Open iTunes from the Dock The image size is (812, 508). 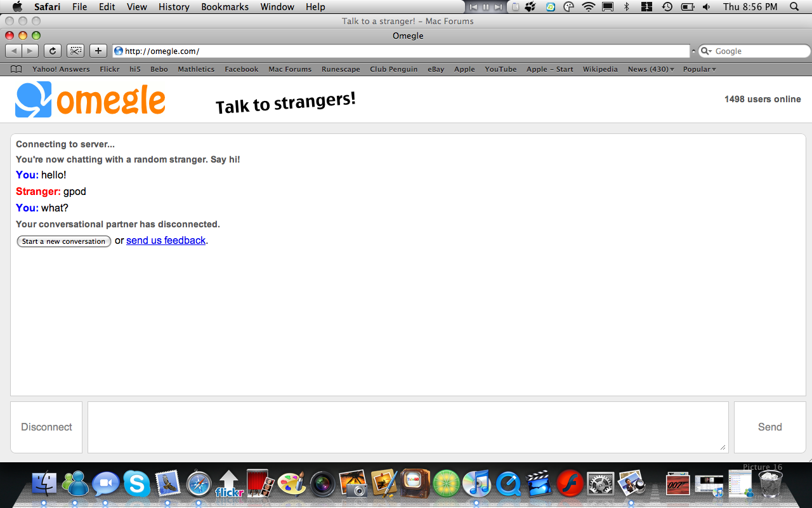tap(477, 484)
